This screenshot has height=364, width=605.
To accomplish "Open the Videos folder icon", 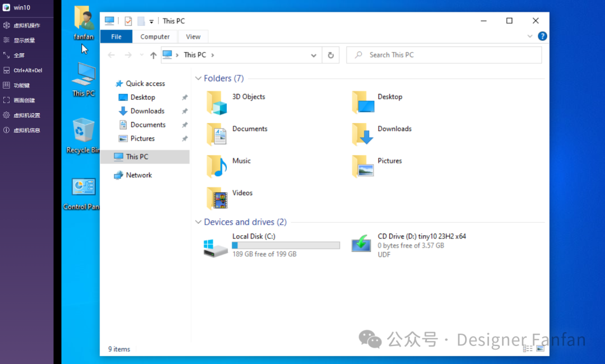I will pos(217,198).
